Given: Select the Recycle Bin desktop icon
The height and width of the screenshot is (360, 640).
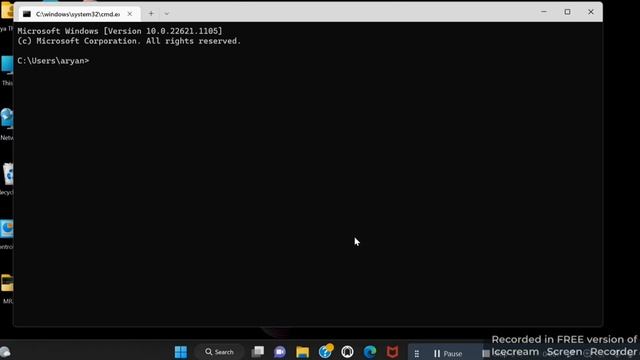Looking at the screenshot, I should click(x=7, y=179).
